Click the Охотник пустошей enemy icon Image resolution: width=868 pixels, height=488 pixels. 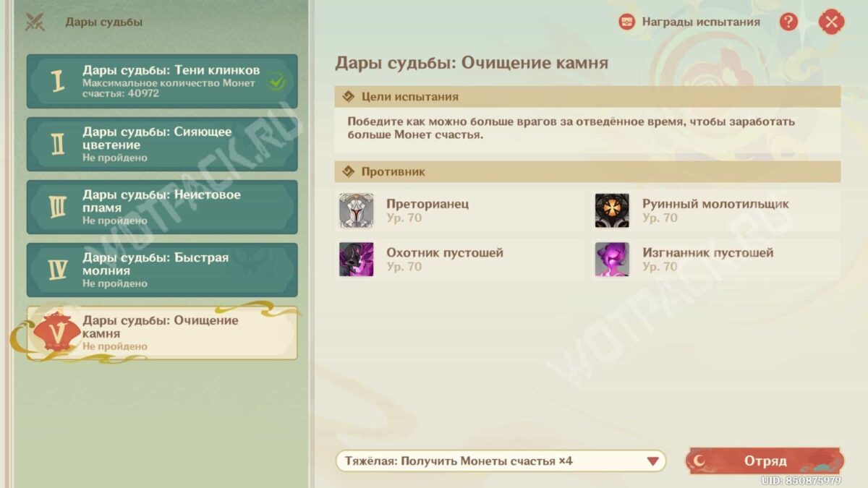pos(357,260)
